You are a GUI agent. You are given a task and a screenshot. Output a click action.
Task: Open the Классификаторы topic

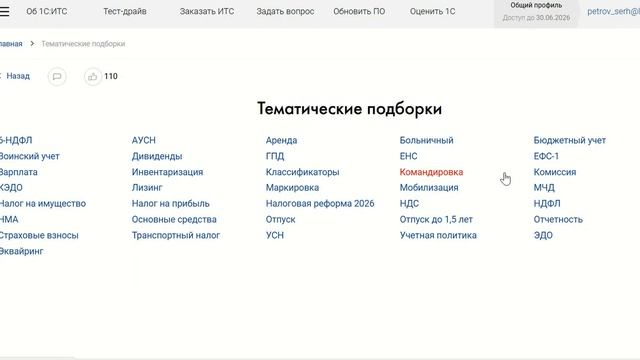pos(302,172)
